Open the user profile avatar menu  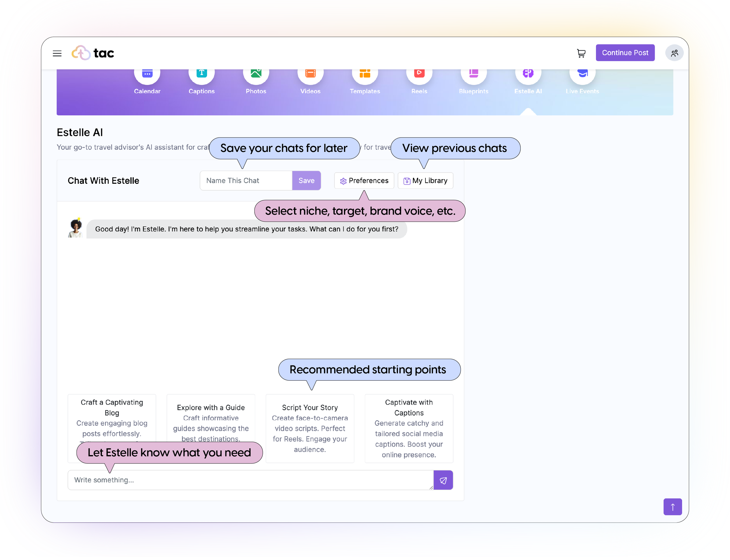pyautogui.click(x=674, y=53)
